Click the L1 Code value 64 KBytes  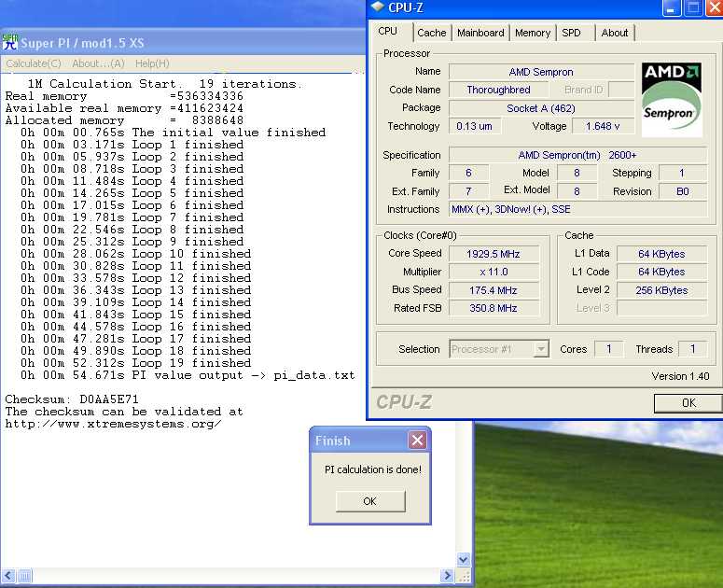[661, 272]
